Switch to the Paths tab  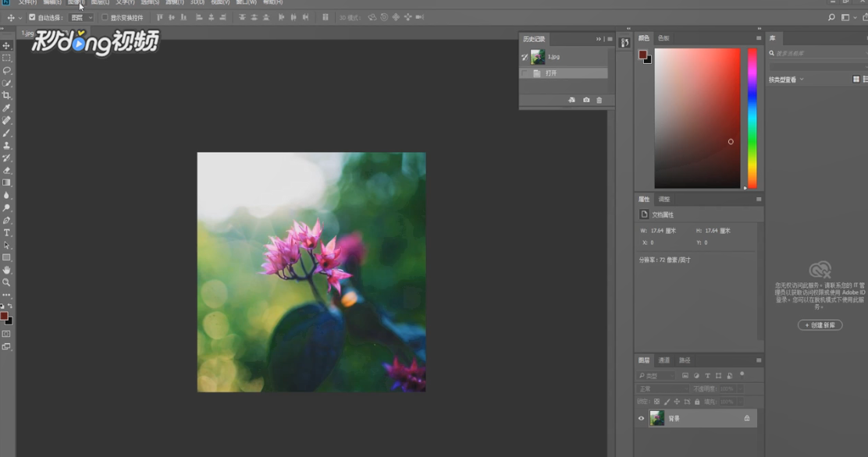[685, 360]
